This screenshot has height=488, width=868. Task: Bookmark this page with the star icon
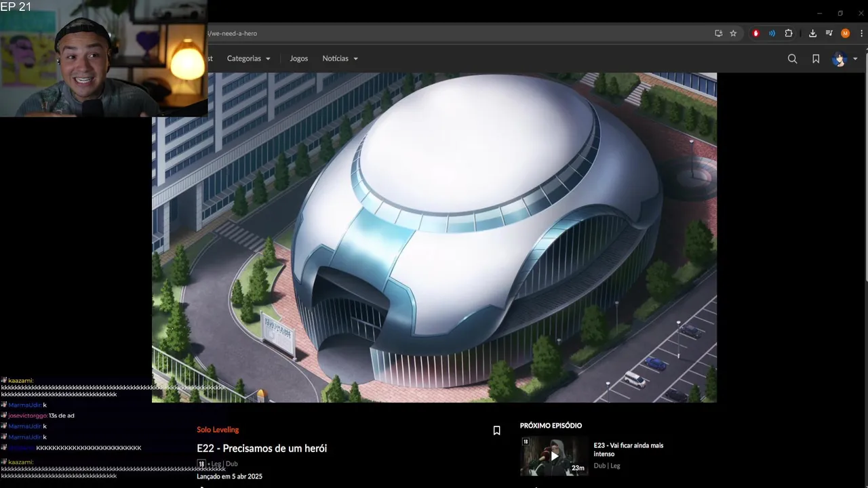(x=733, y=33)
